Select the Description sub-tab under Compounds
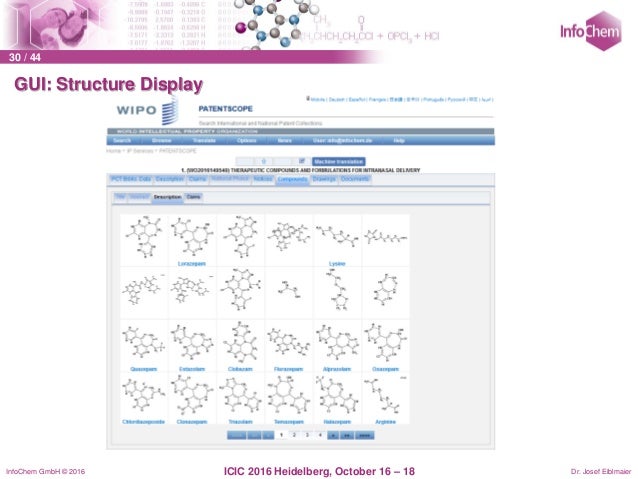This screenshot has width=638, height=479. [167, 197]
